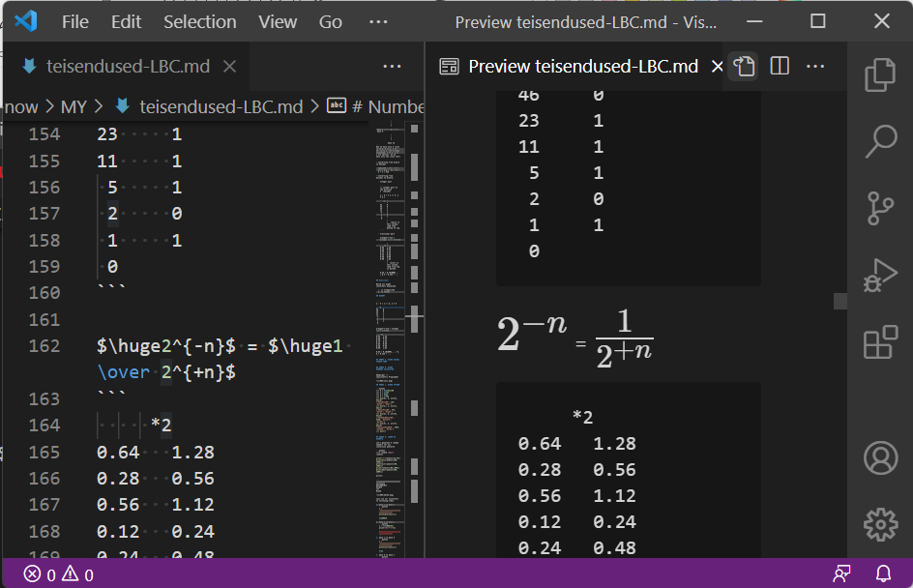Viewport: 913px width, 588px height.
Task: Click line number 165 in the gutter
Action: tap(44, 453)
